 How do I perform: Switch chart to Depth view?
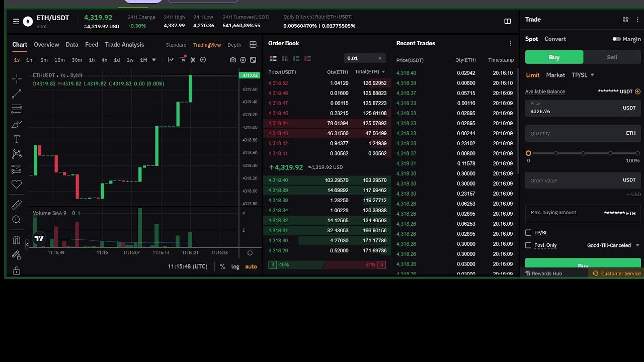(x=234, y=45)
